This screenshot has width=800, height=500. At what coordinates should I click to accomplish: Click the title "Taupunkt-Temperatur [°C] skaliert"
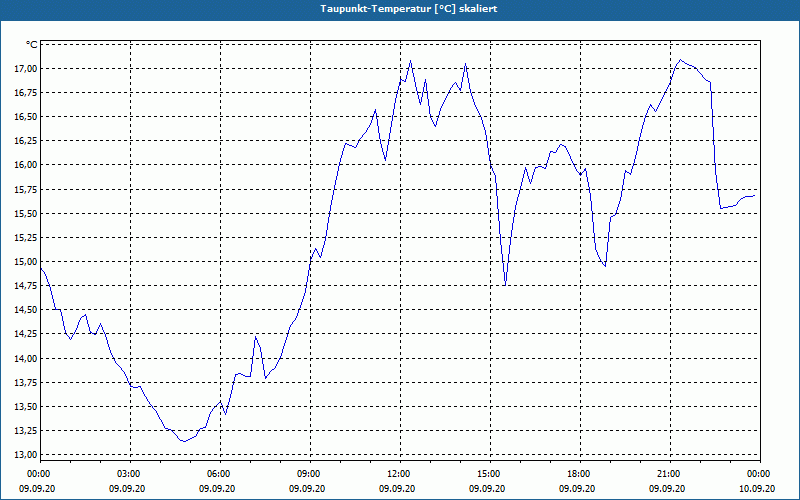(409, 9)
